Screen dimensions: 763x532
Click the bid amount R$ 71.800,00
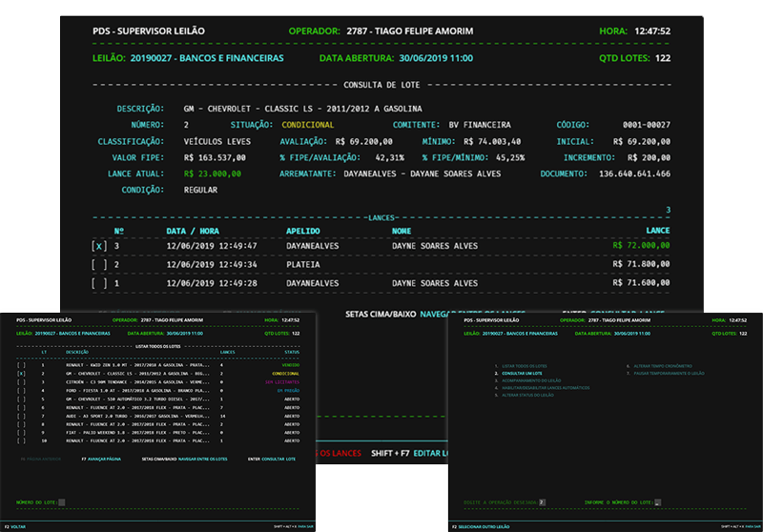641,264
